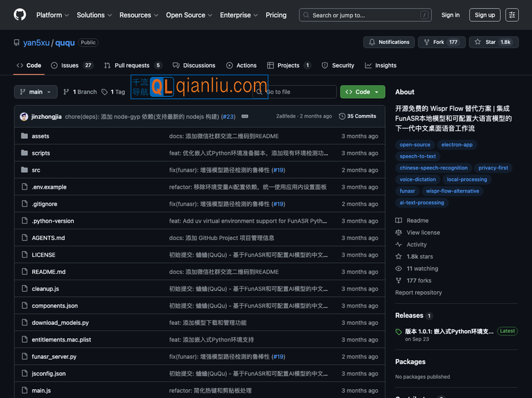Viewport: 532px width, 398px height.
Task: Click the 35 Commits history link
Action: pyautogui.click(x=357, y=116)
